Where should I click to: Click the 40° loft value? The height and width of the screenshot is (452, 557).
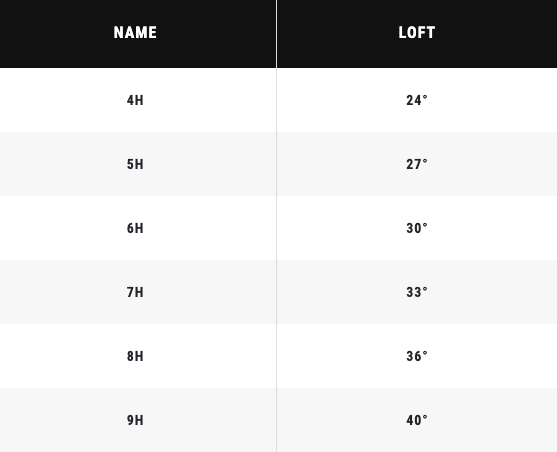417,420
